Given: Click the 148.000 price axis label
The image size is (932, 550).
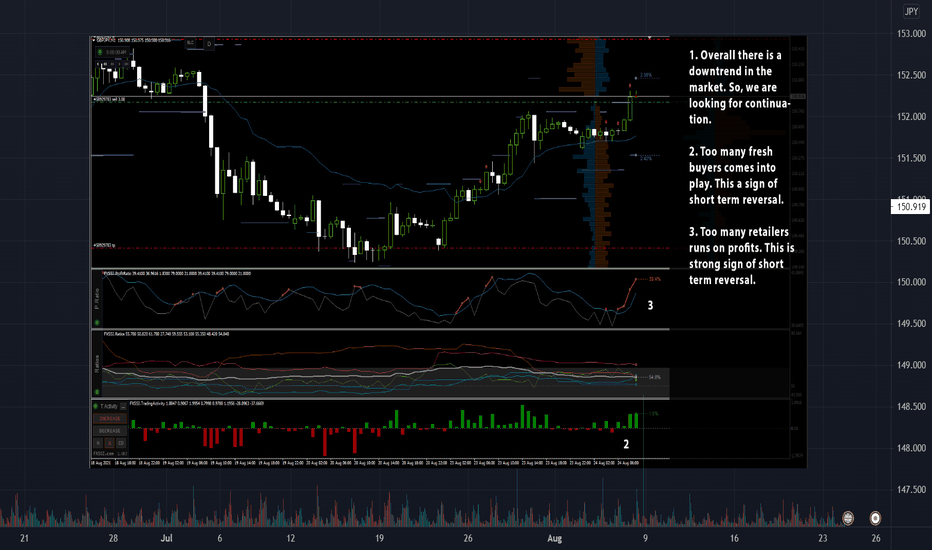Looking at the screenshot, I should pyautogui.click(x=911, y=448).
